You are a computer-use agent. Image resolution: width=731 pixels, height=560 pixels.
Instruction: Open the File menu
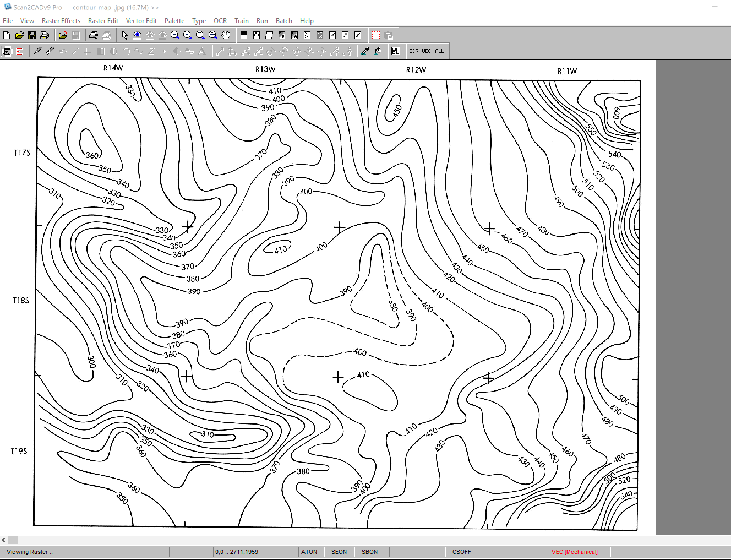pyautogui.click(x=8, y=20)
